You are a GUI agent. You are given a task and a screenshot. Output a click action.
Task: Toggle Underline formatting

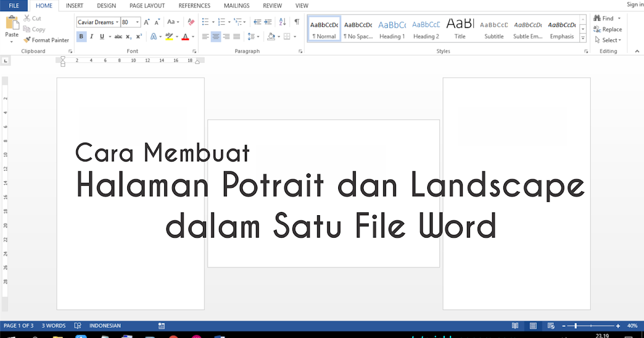(102, 36)
